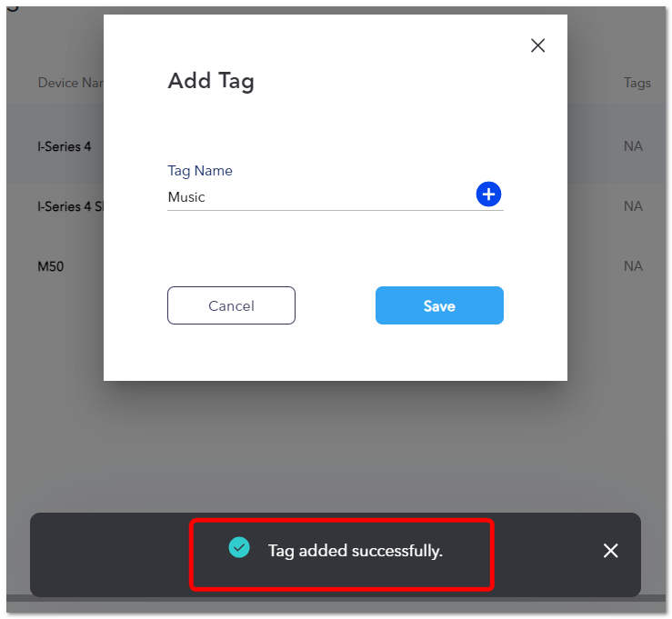Image resolution: width=672 pixels, height=619 pixels.
Task: Click NA tag cell for I-Series 4 Sl
Action: 633,206
